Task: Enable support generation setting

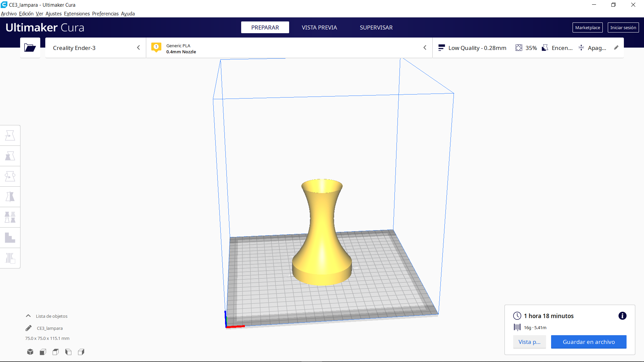Action: 557,48
